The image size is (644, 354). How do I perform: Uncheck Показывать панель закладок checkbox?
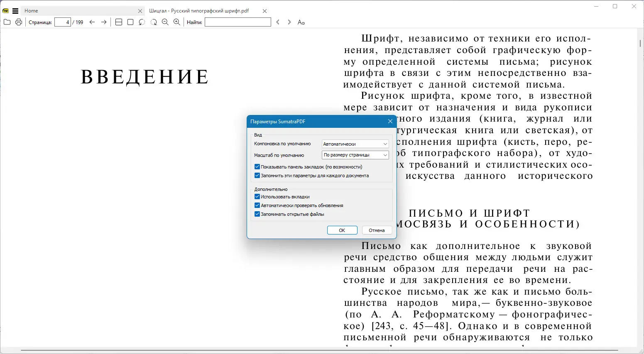click(x=257, y=167)
